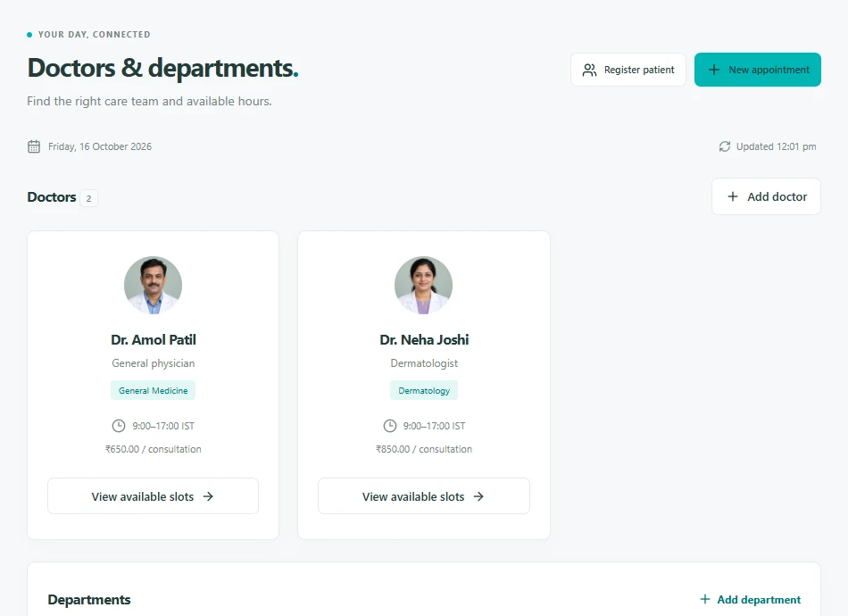Viewport: 848px width, 616px height.
Task: Click the Doctors section heading
Action: [x=52, y=197]
